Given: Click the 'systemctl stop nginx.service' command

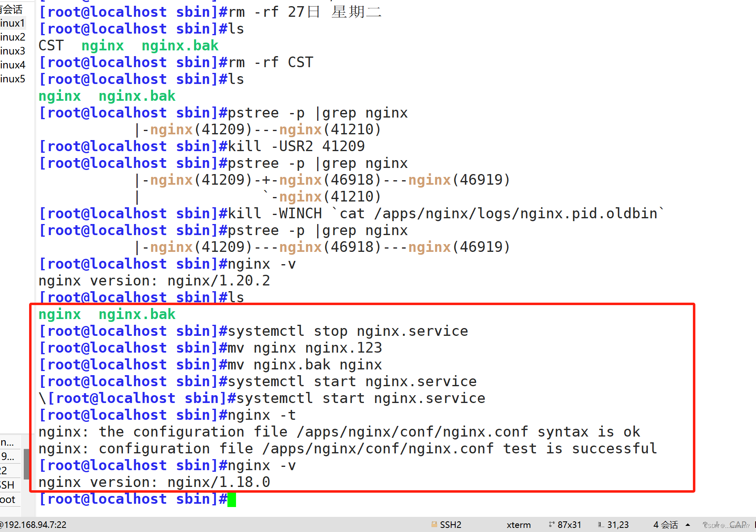Looking at the screenshot, I should pyautogui.click(x=347, y=331).
